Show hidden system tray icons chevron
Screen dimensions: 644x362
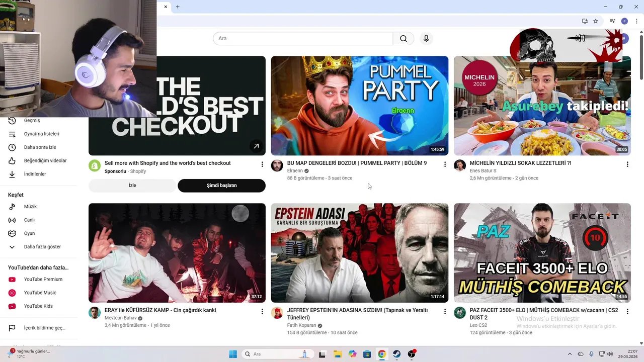coord(570,354)
